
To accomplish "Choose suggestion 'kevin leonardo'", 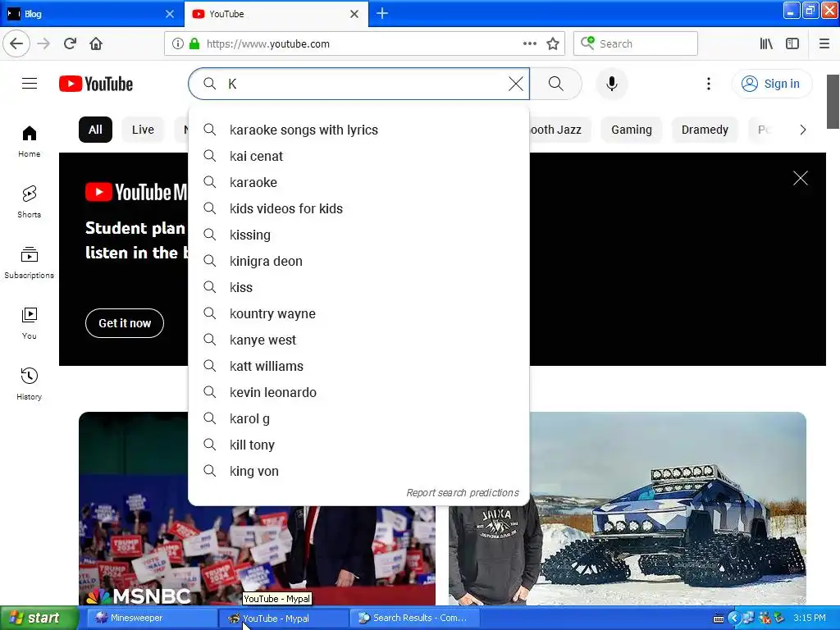I will point(359,392).
